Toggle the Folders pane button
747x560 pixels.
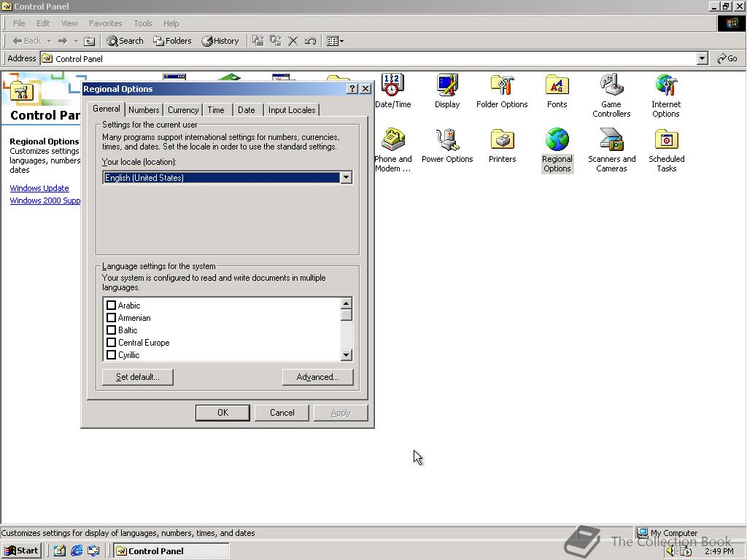point(172,41)
